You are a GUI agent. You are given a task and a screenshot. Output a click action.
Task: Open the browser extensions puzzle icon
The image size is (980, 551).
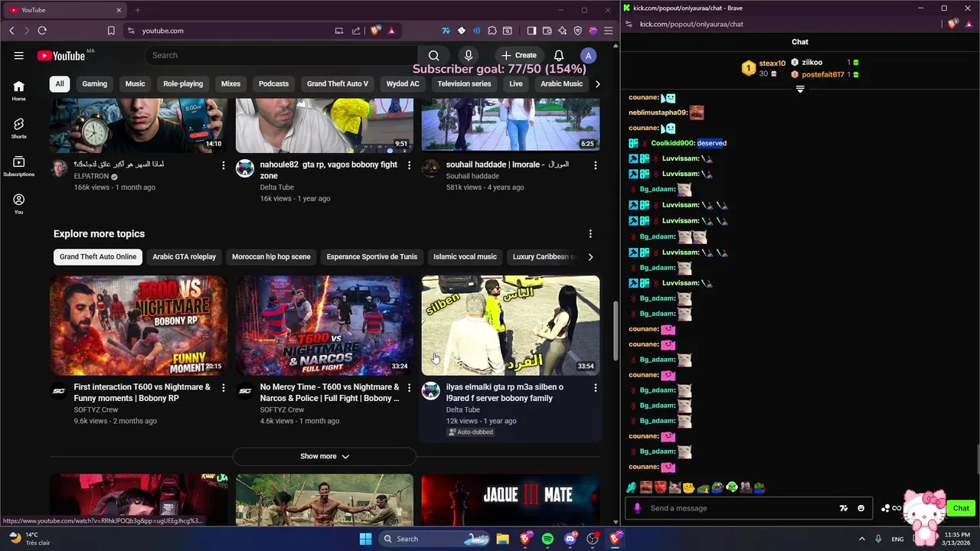[x=492, y=31]
